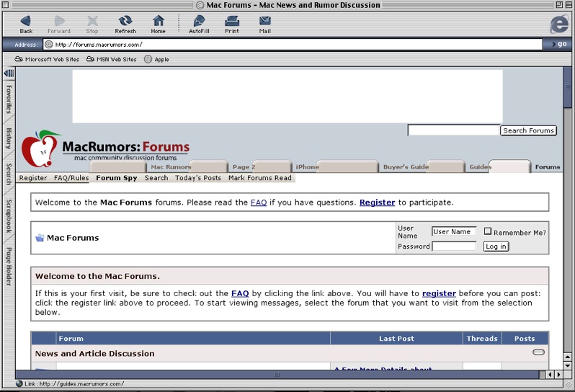Click the vertical scroll up arrow
This screenshot has width=575, height=392.
pos(567,357)
